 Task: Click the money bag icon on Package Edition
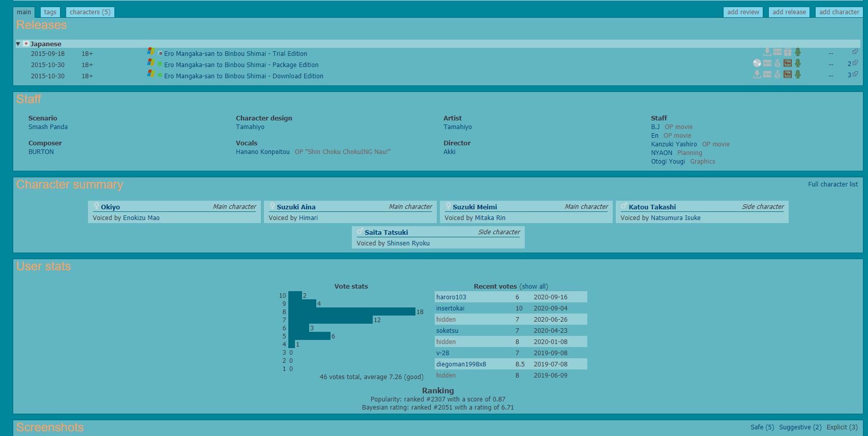click(x=777, y=64)
